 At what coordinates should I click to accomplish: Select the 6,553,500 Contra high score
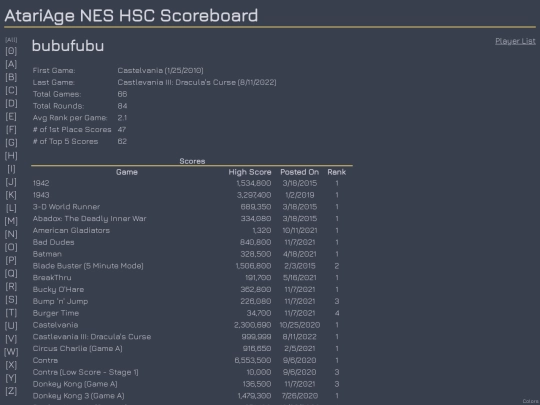pyautogui.click(x=253, y=361)
